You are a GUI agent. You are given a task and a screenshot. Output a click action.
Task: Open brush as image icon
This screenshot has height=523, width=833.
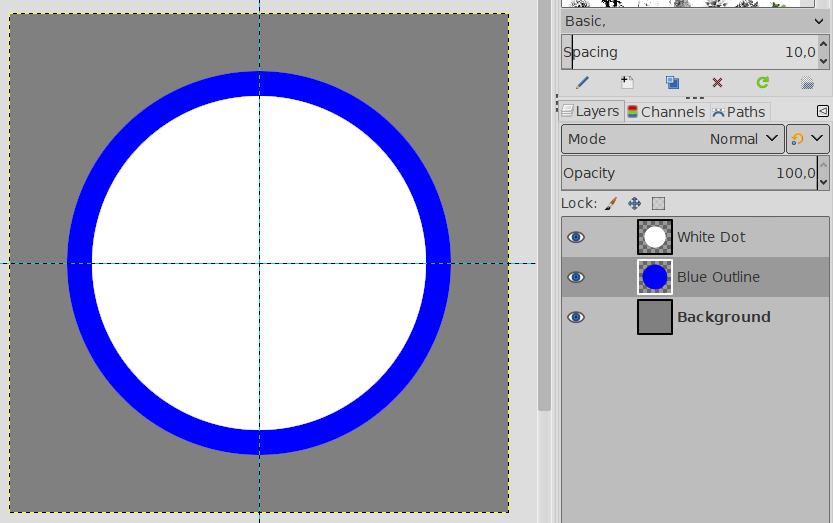pos(807,83)
